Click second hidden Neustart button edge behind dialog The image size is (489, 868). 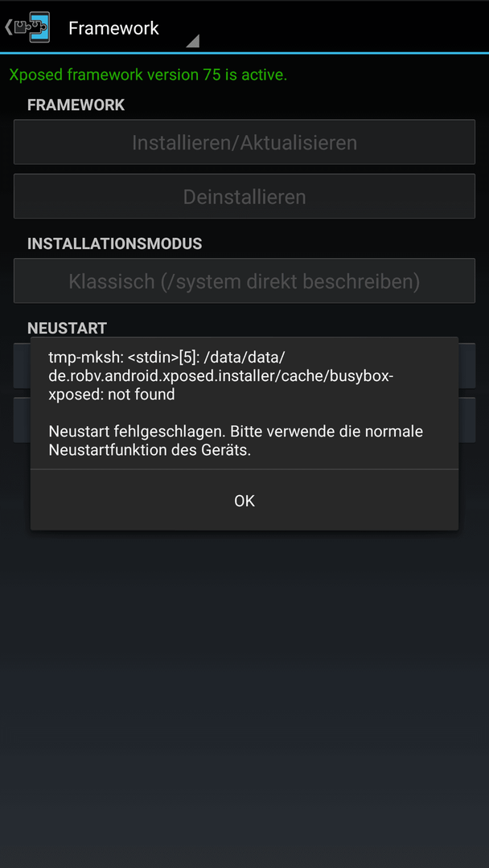[x=466, y=420]
